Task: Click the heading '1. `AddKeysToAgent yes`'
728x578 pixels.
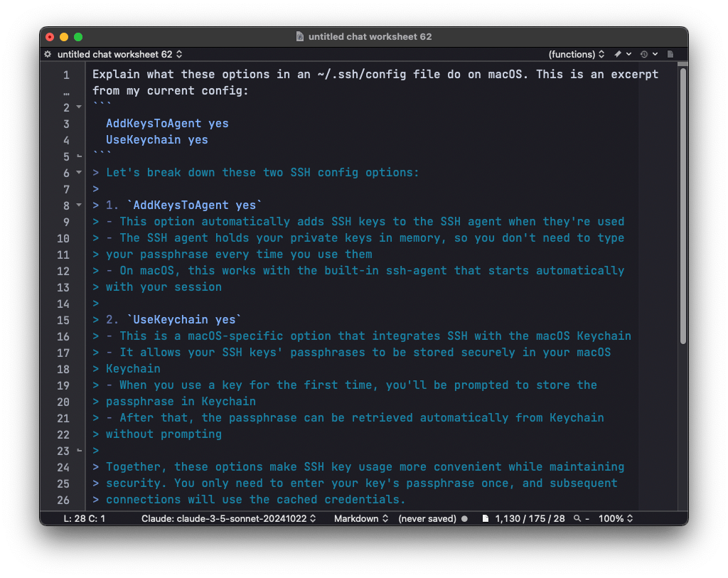Action: [x=184, y=205]
